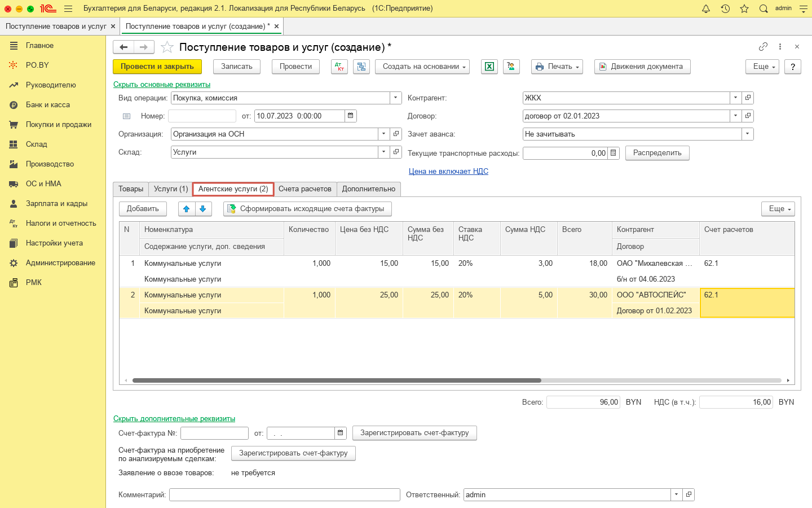The height and width of the screenshot is (508, 812).
Task: Open calculator for transport expenses field
Action: [614, 153]
